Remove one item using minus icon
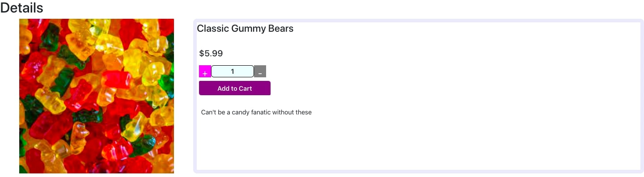Image resolution: width=644 pixels, height=177 pixels. (x=260, y=72)
